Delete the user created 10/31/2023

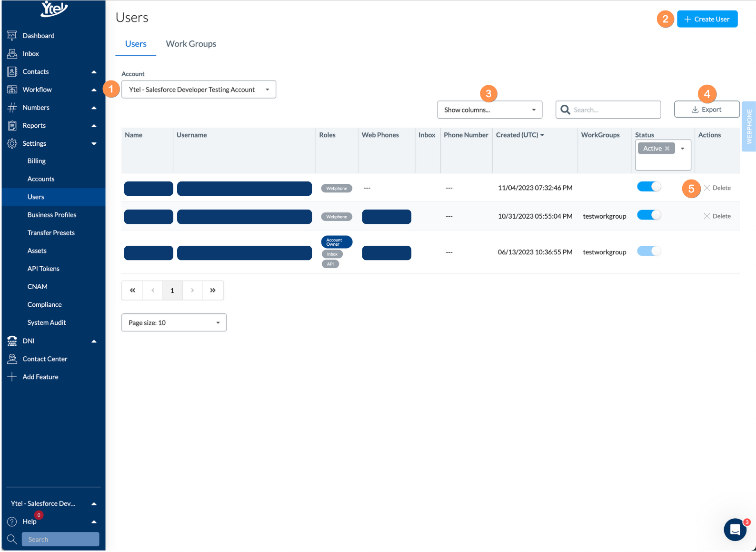pos(717,216)
